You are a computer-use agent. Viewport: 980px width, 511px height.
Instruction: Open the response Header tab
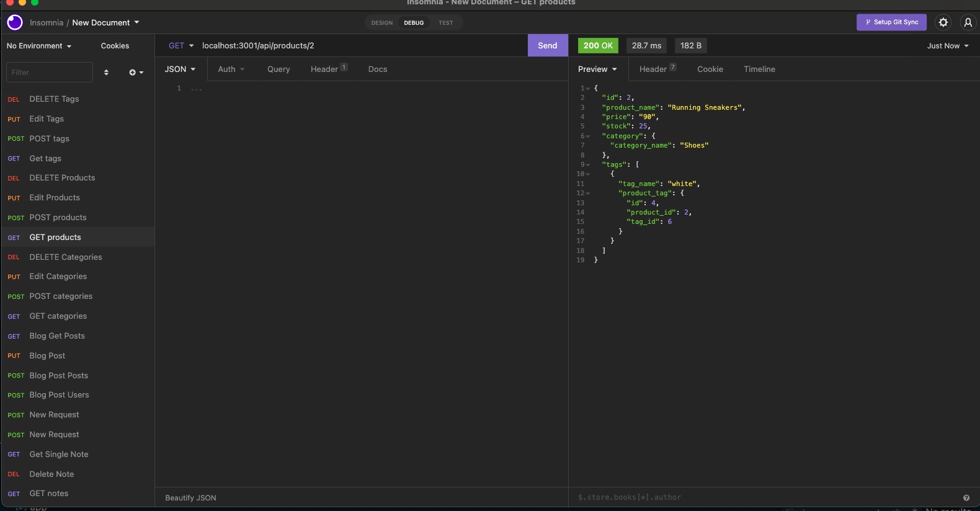[x=657, y=69]
